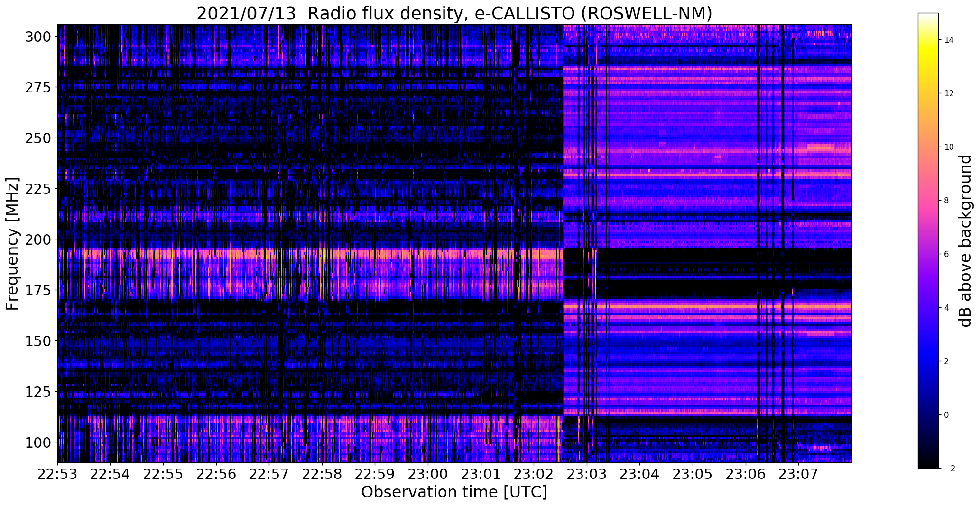Image resolution: width=980 pixels, height=506 pixels.
Task: Click the colorbar tick label 10
Action: (x=949, y=147)
